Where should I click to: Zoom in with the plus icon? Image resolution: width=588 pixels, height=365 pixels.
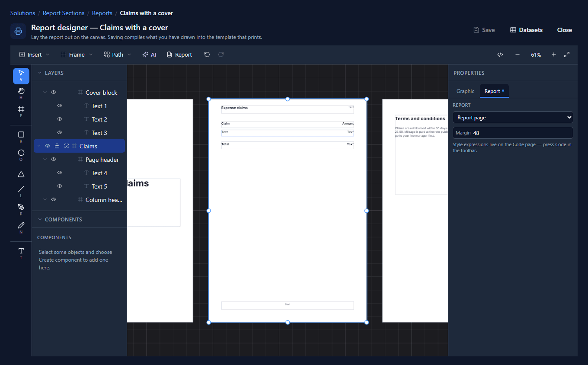[554, 54]
